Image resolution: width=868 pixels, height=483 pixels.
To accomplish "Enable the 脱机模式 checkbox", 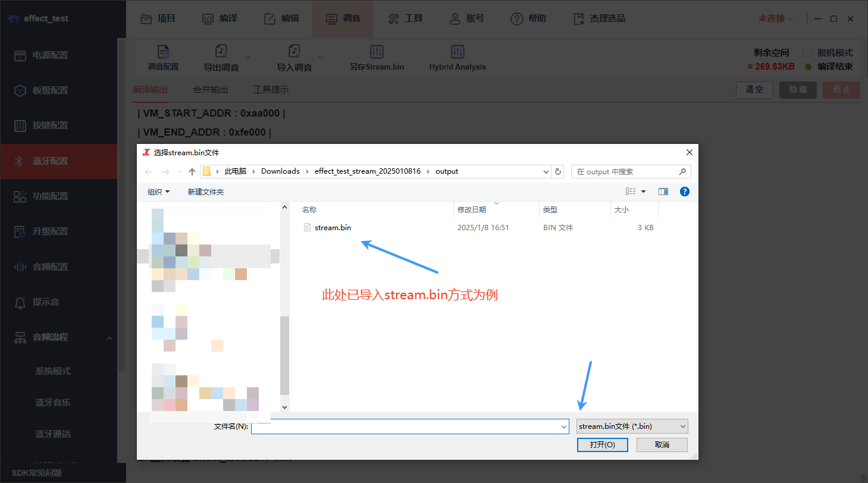I will 807,52.
